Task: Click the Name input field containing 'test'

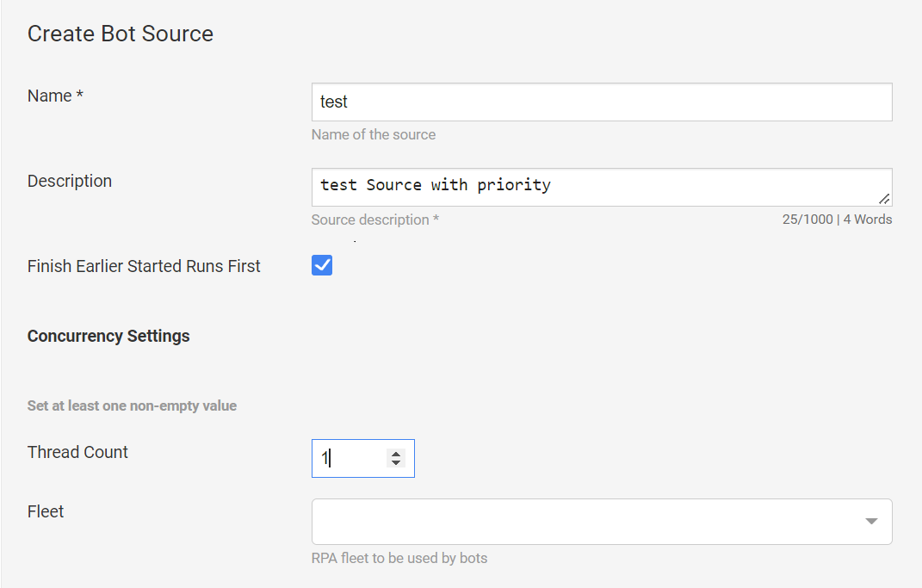Action: (x=602, y=102)
